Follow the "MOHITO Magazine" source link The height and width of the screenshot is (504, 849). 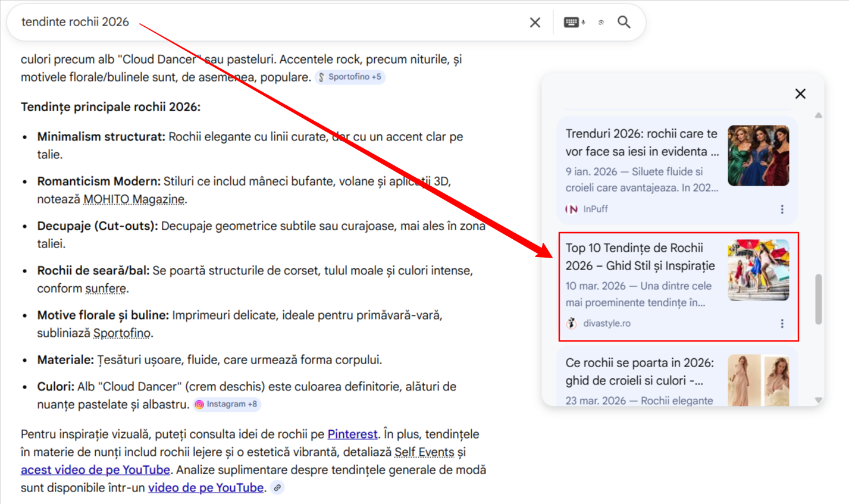point(134,199)
